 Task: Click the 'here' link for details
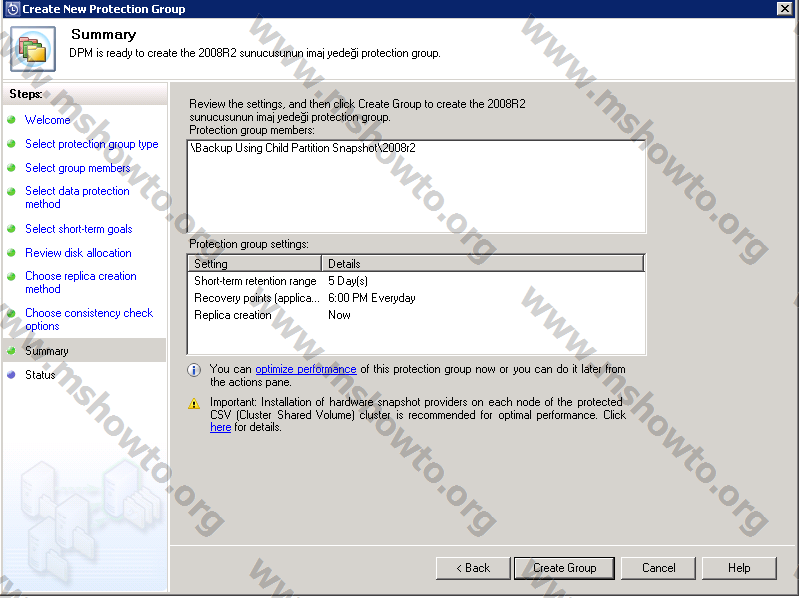[220, 427]
